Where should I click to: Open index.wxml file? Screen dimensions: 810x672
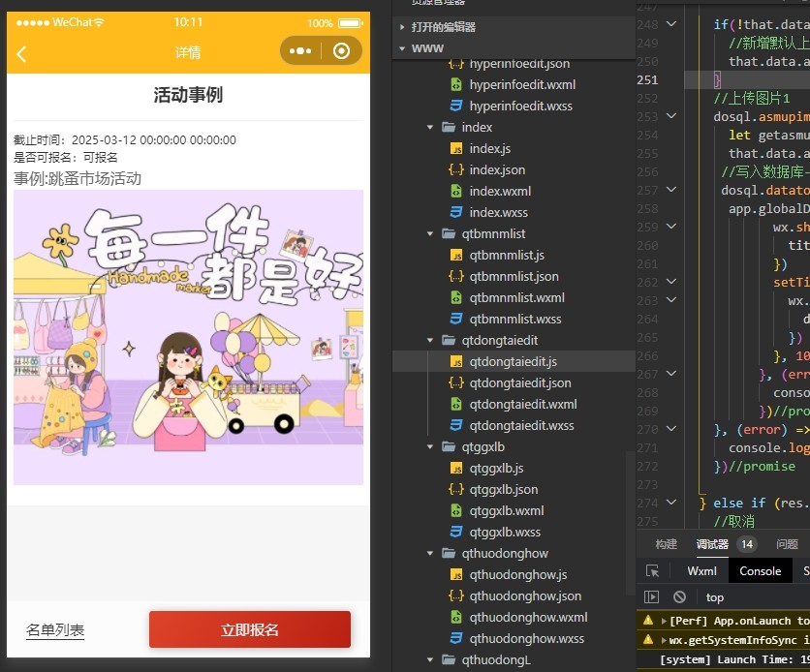[x=500, y=191]
